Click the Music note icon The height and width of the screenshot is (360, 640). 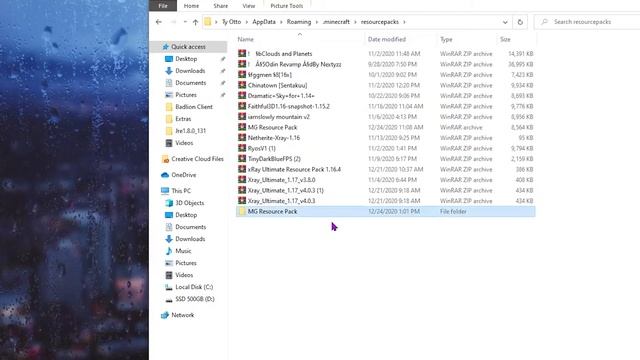pos(169,251)
